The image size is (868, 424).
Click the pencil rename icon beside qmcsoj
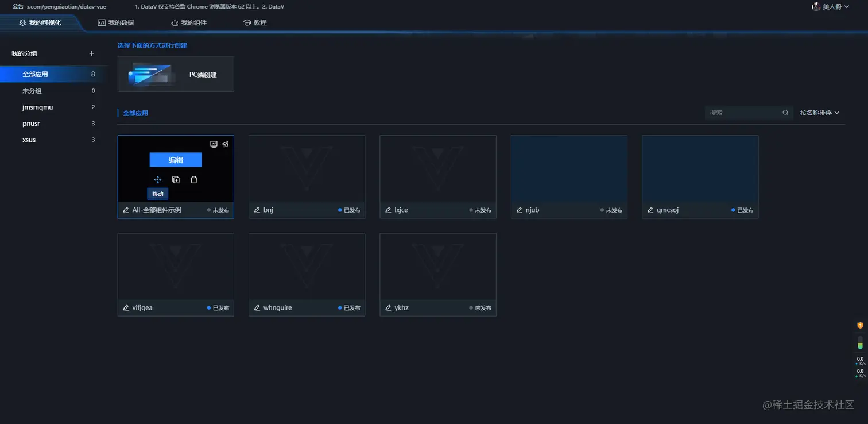pyautogui.click(x=650, y=210)
